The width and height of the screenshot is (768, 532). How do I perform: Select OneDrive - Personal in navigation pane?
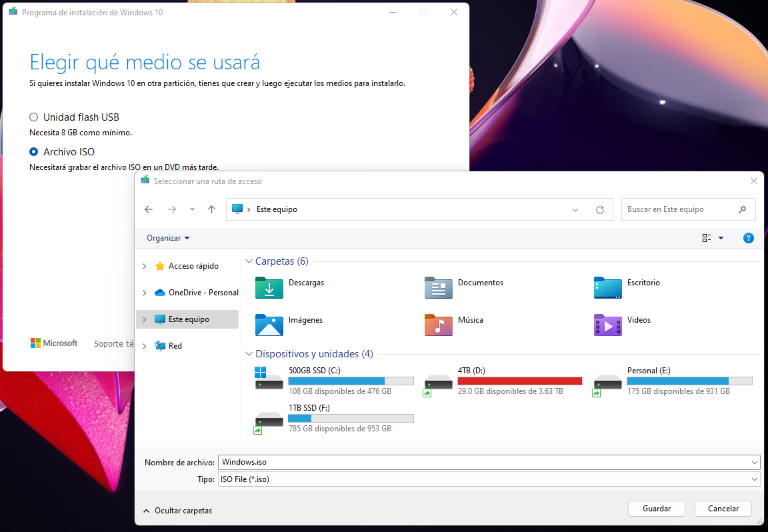203,293
